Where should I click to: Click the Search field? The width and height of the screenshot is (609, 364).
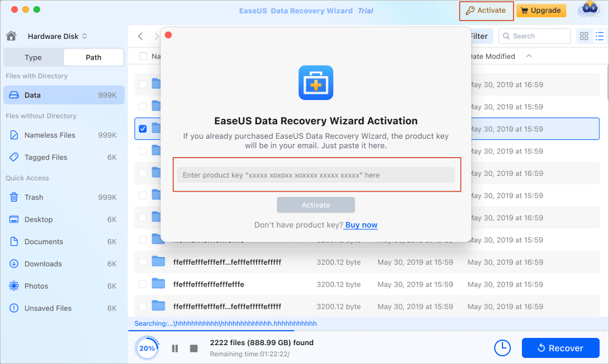pos(535,36)
